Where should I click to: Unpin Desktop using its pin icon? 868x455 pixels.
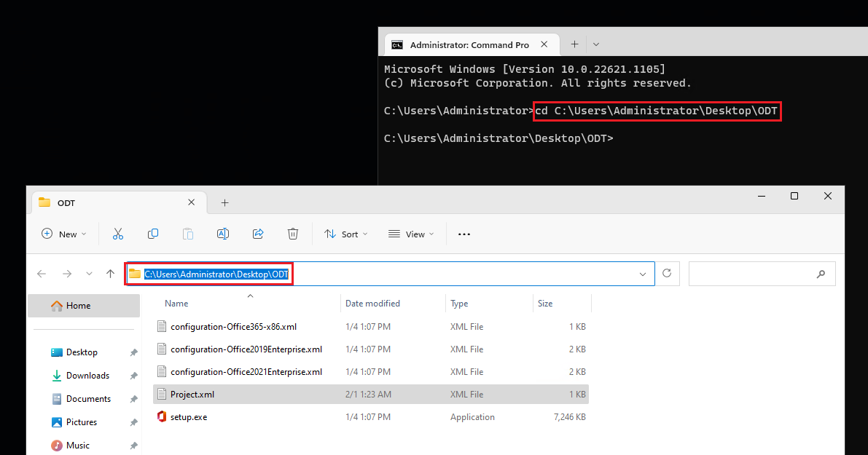tap(133, 353)
